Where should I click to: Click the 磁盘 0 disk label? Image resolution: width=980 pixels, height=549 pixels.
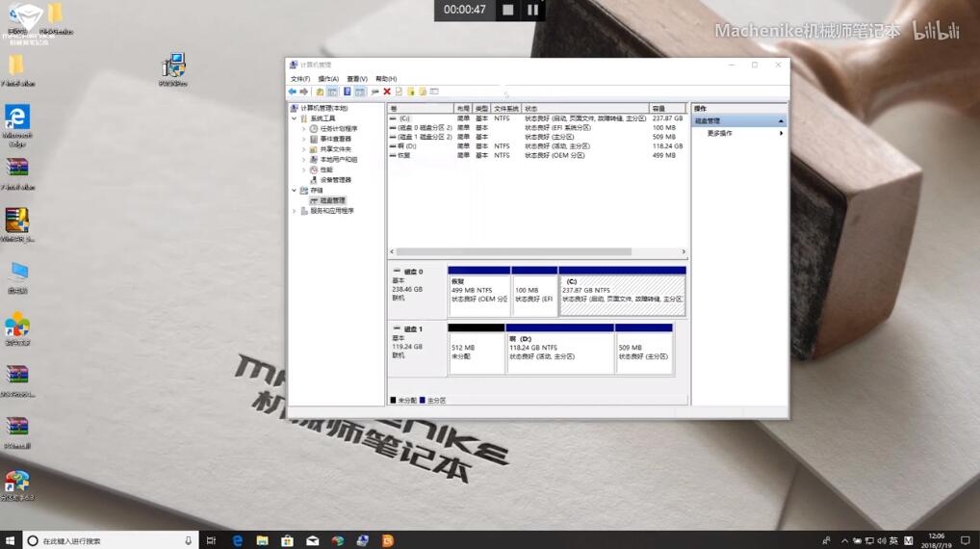click(x=413, y=272)
